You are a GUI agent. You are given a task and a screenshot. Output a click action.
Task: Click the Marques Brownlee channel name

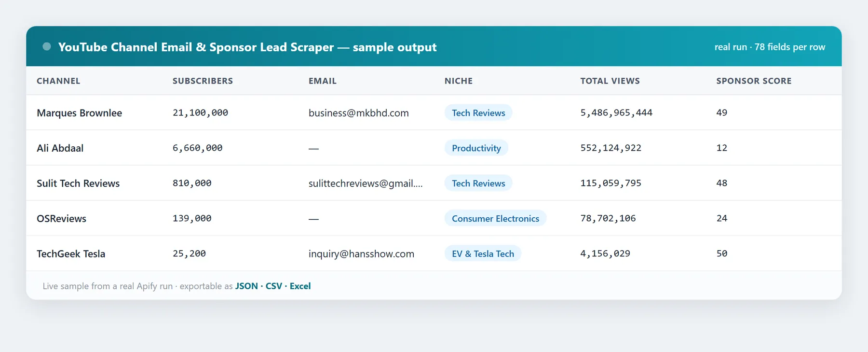[x=80, y=113]
